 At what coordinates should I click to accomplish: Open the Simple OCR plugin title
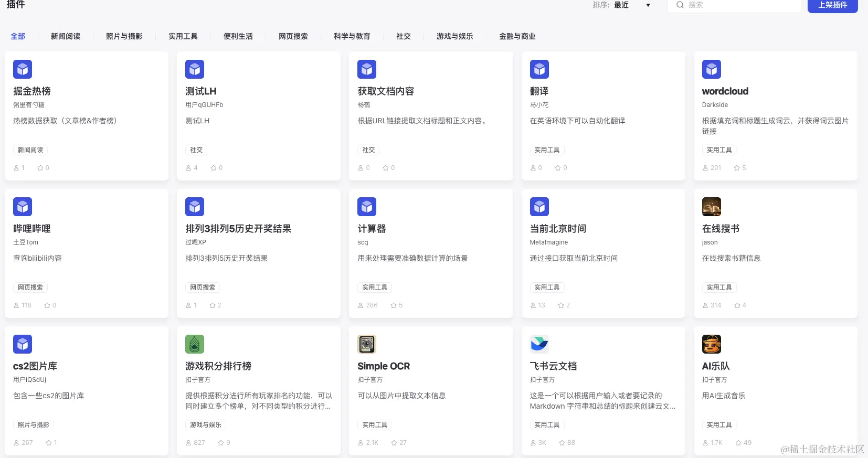384,366
